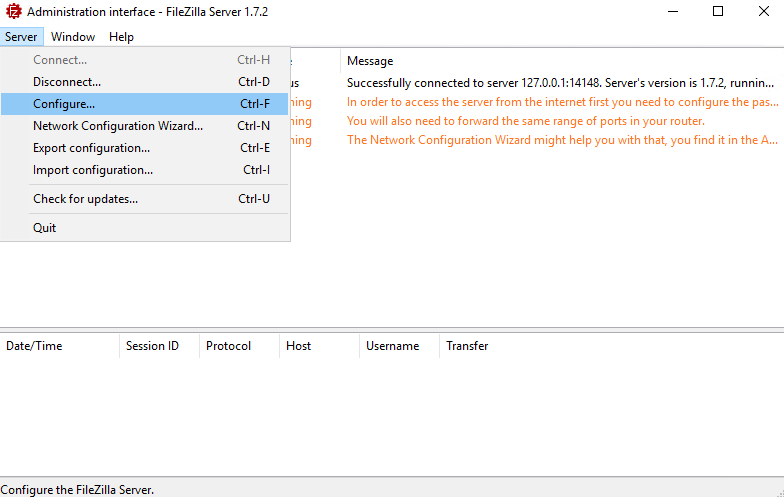Click the Transfer column header

[x=467, y=346]
